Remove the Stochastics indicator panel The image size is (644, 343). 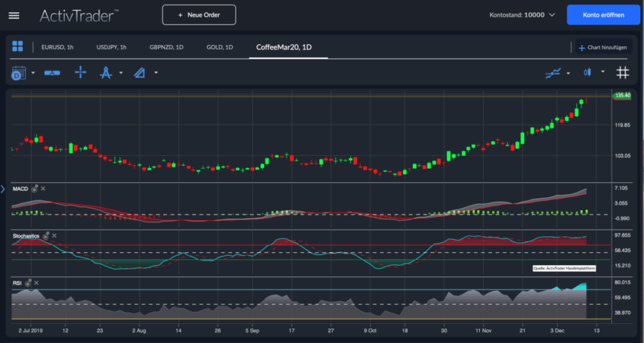tap(54, 236)
